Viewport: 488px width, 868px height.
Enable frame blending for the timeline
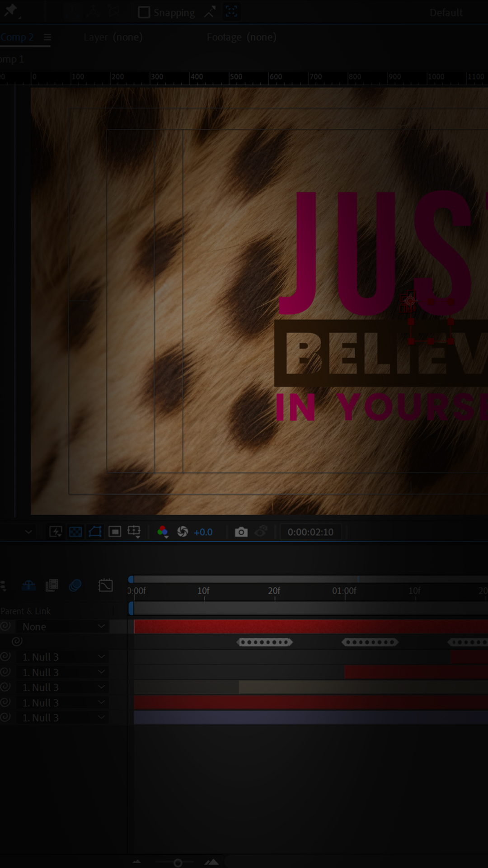pos(52,585)
